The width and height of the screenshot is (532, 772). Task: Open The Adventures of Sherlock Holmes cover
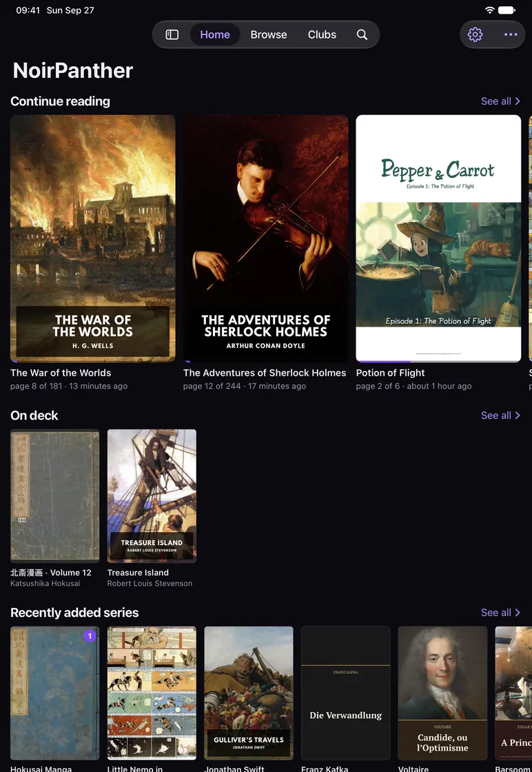click(x=266, y=238)
